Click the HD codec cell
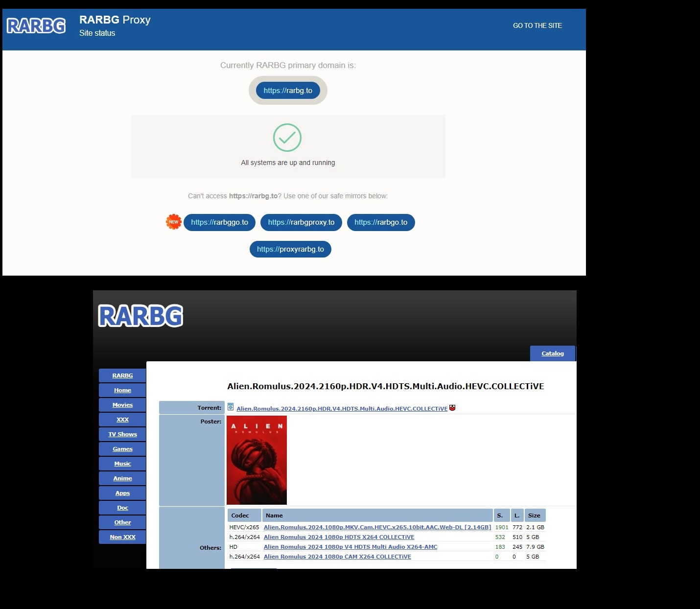Image resolution: width=700 pixels, height=609 pixels. click(x=233, y=547)
